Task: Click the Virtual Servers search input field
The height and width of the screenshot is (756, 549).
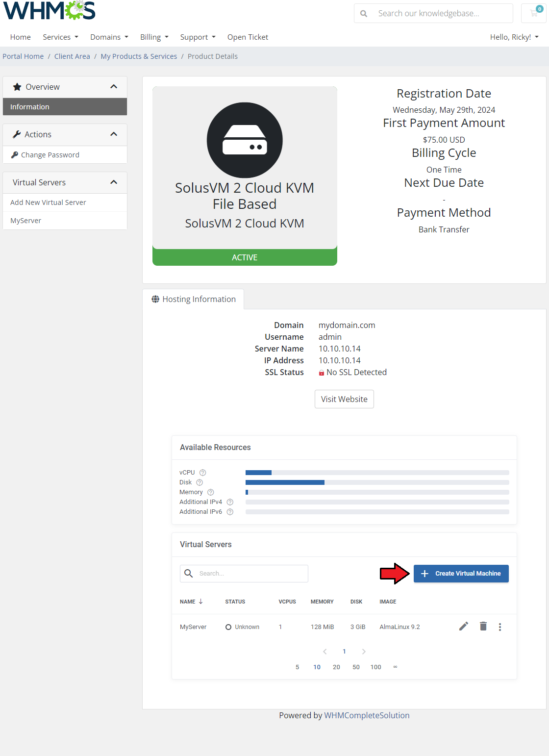Action: pos(244,574)
